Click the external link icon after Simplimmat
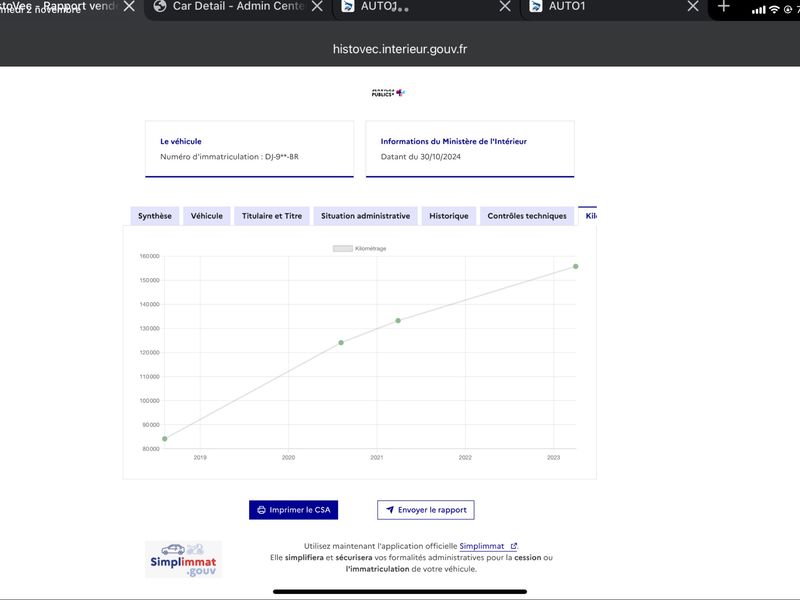The width and height of the screenshot is (800, 600). pyautogui.click(x=514, y=546)
